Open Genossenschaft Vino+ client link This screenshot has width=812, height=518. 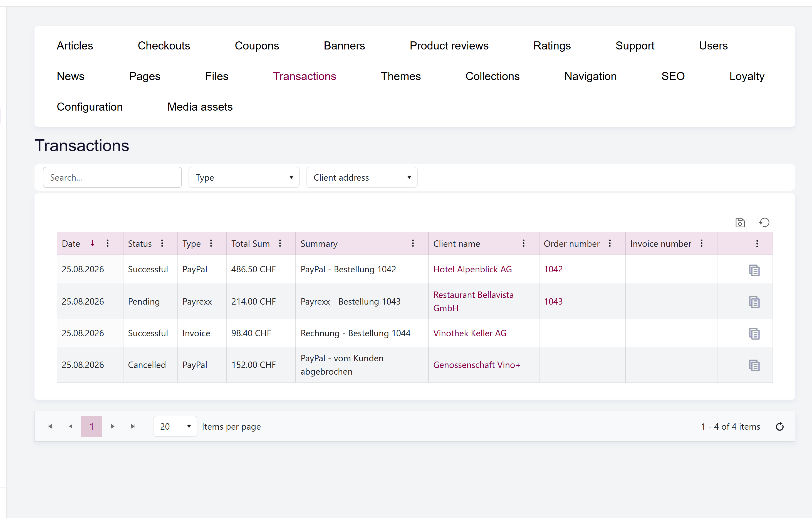point(477,365)
